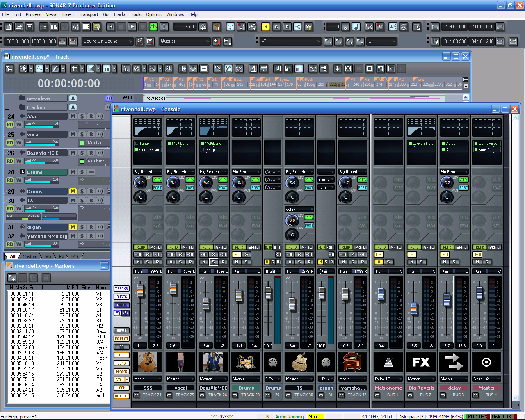Viewport: 525px width, 420px height.
Task: Toggle global input echo in toolbar
Action: [x=298, y=27]
